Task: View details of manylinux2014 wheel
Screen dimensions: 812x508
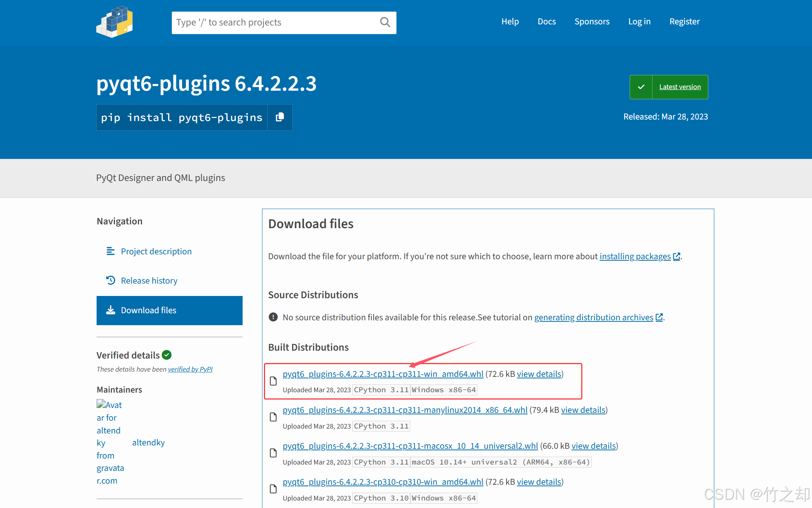Action: 583,410
